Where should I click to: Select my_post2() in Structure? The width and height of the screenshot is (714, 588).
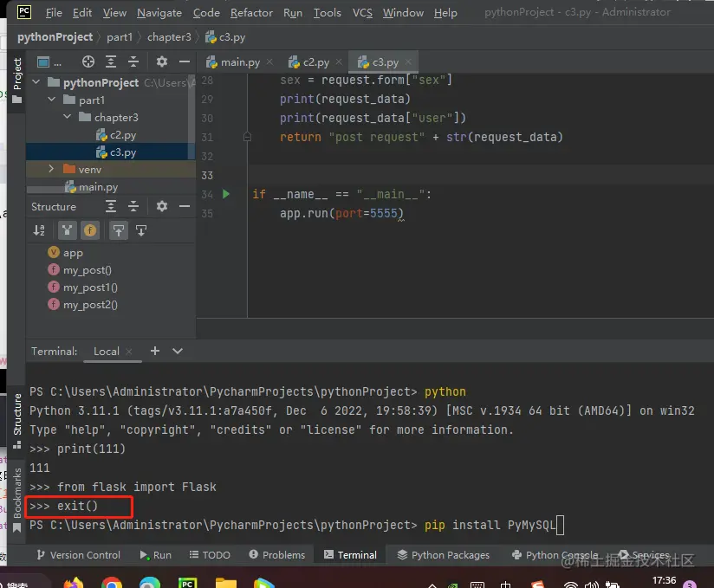[x=82, y=305]
